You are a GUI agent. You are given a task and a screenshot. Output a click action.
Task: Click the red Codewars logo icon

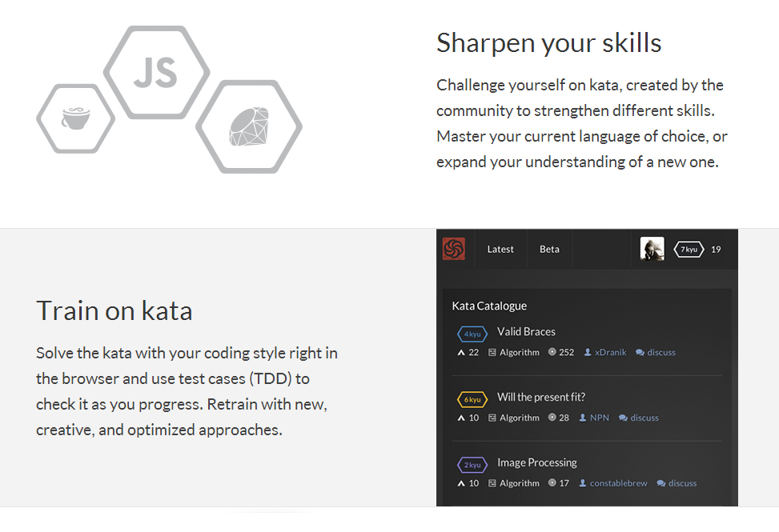454,249
